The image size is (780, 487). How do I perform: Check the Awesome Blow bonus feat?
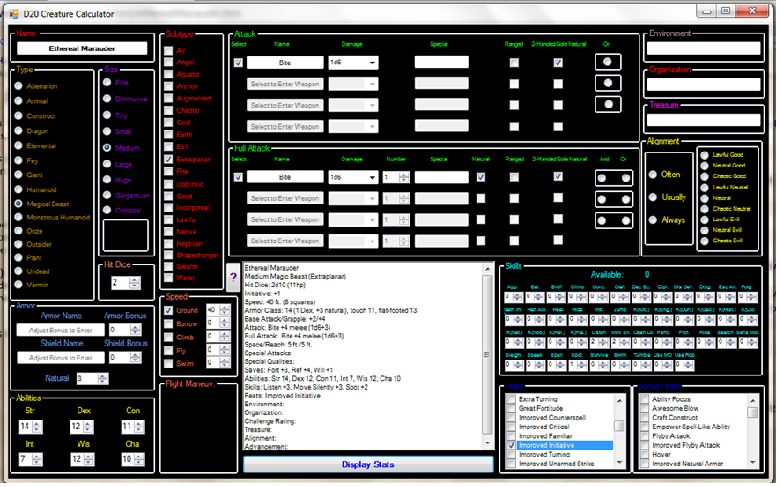tap(644, 408)
